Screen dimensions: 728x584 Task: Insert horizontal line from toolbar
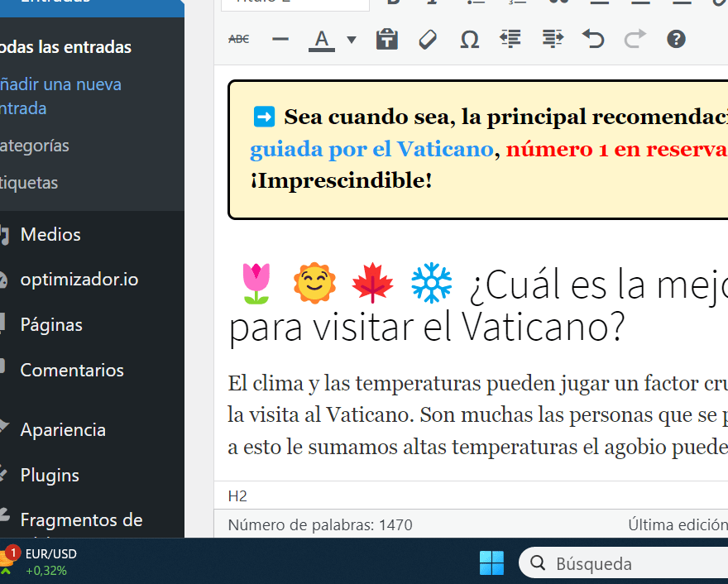[x=280, y=40]
